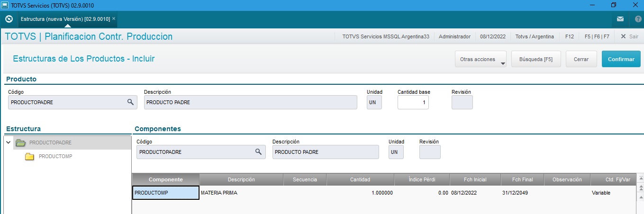
Task: Minimize the TOTVS window
Action: pos(592,5)
